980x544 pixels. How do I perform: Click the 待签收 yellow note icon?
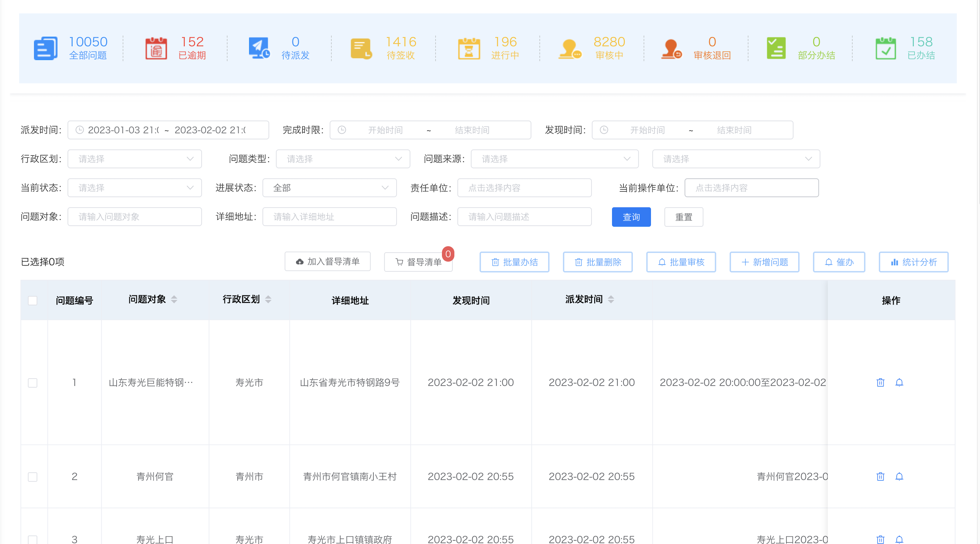[x=361, y=49]
